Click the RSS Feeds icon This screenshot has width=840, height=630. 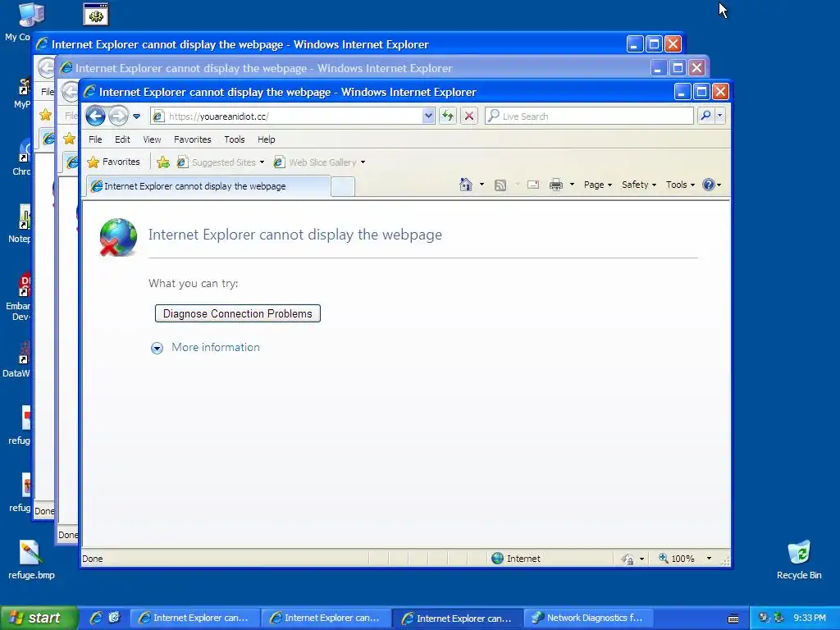[500, 185]
